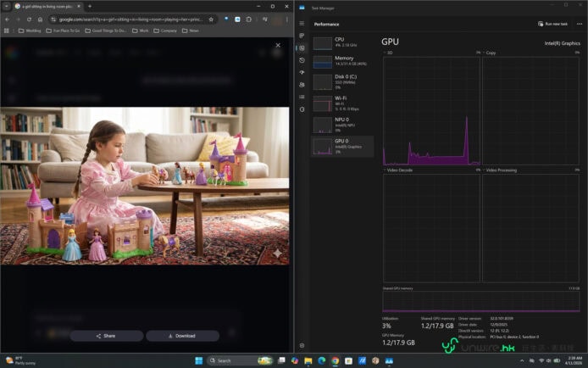Open the Windows Start menu
The width and height of the screenshot is (588, 368).
pyautogui.click(x=199, y=360)
